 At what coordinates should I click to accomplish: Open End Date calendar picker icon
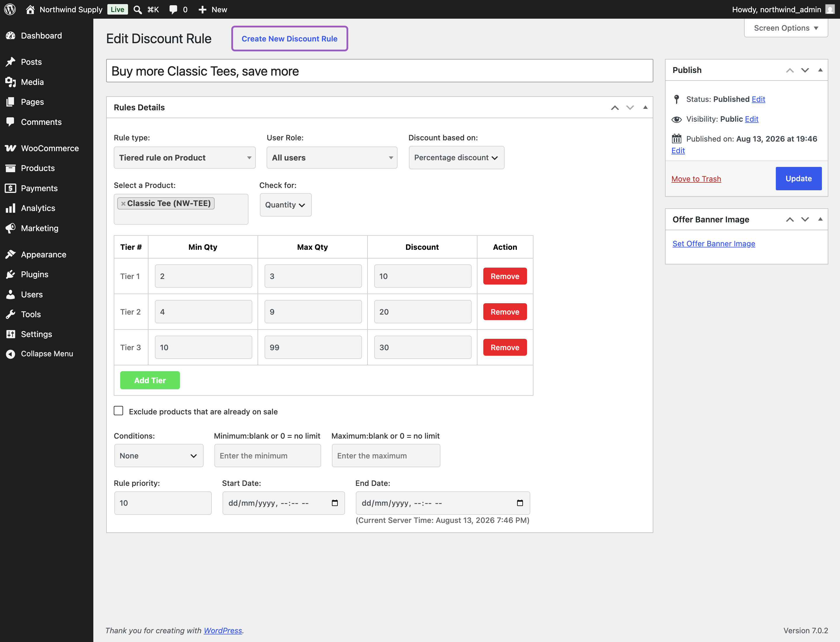pos(520,503)
